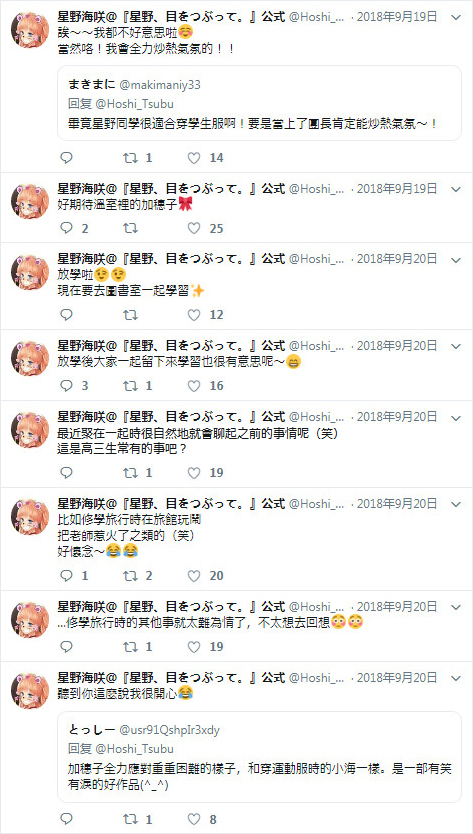This screenshot has width=473, height=834.
Task: Open the quoted tweet from とっしー
Action: tap(259, 756)
